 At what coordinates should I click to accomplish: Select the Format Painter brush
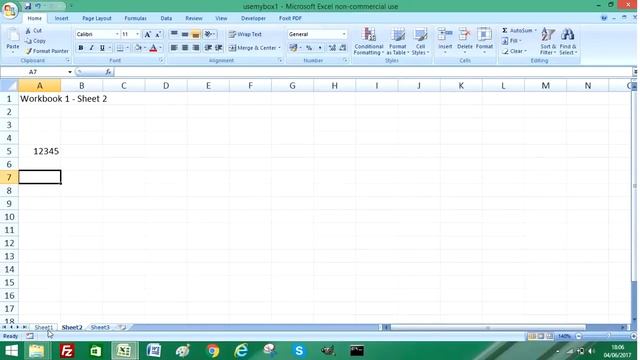coord(28,51)
